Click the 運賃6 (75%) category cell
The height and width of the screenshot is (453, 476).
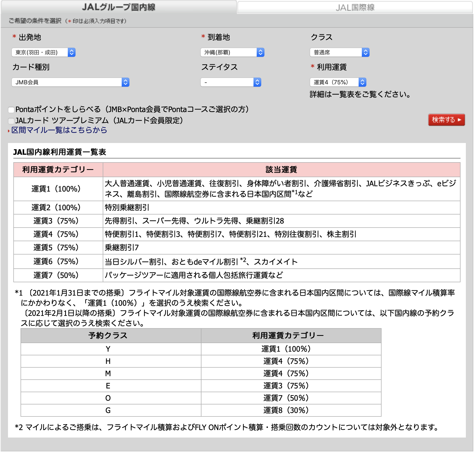click(x=58, y=261)
